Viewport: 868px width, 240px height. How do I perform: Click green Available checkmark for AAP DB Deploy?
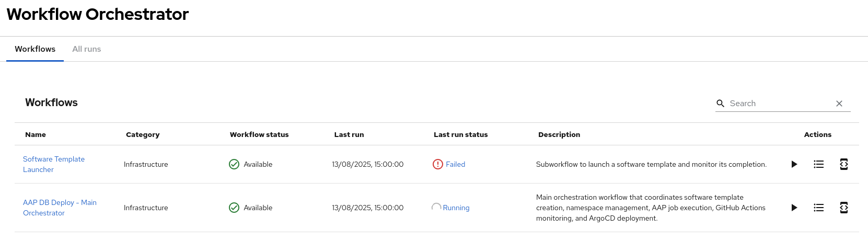coord(234,208)
